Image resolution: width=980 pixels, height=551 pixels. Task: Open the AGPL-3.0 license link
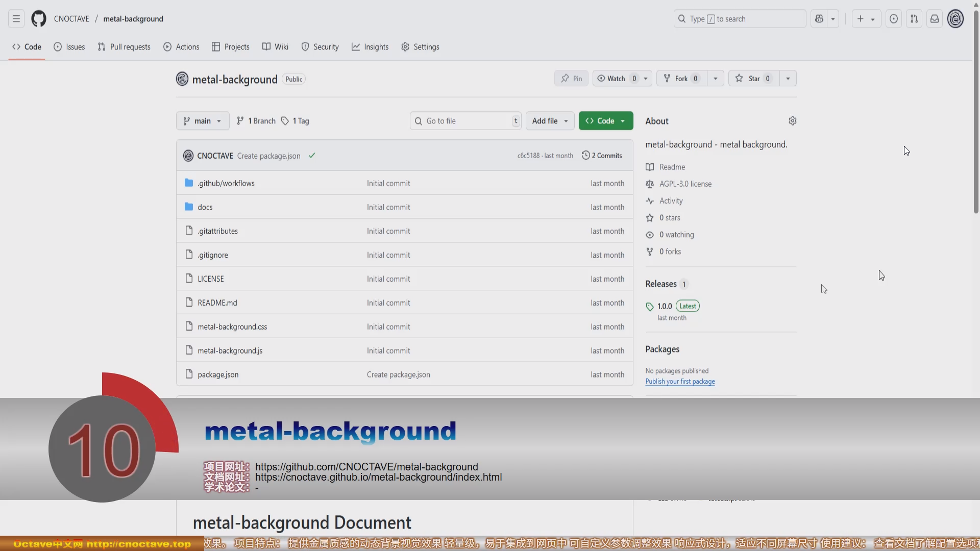pos(685,184)
